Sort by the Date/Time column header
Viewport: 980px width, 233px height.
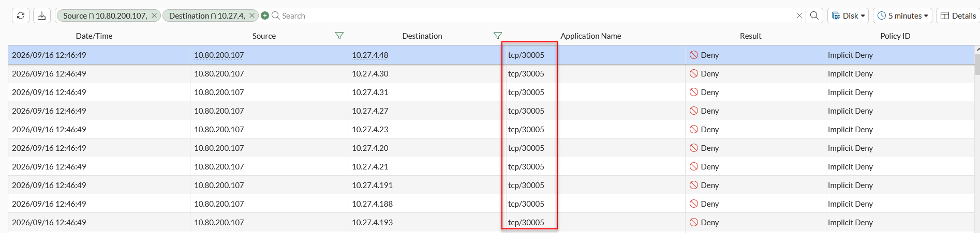coord(94,36)
